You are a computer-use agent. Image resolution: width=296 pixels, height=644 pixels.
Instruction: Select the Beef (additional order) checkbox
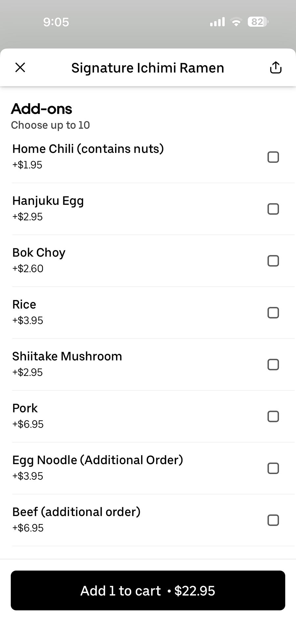tap(273, 520)
